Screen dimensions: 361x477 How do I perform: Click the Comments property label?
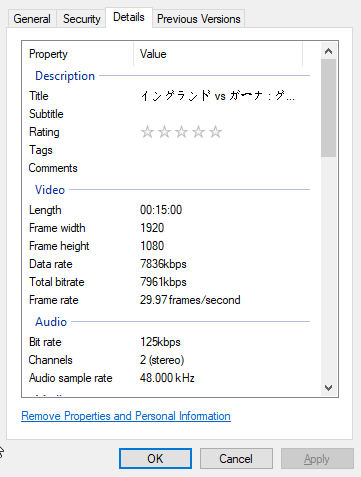pos(53,168)
